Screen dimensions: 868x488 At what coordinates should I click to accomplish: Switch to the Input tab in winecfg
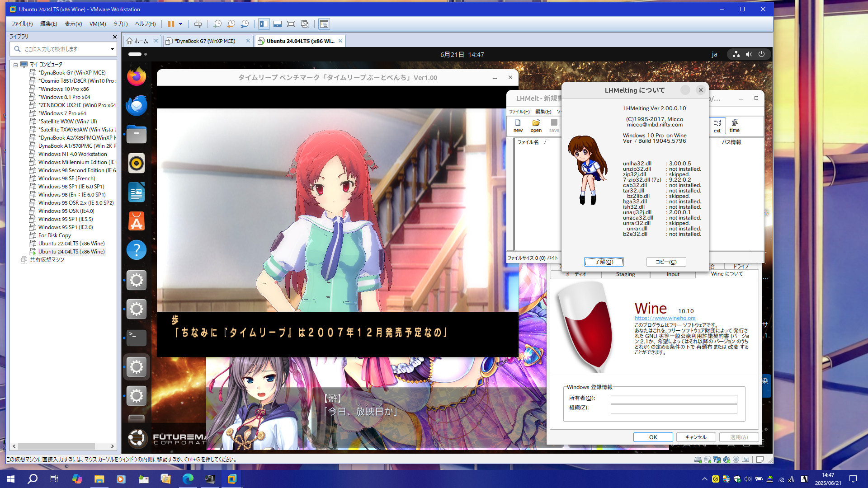[673, 274]
